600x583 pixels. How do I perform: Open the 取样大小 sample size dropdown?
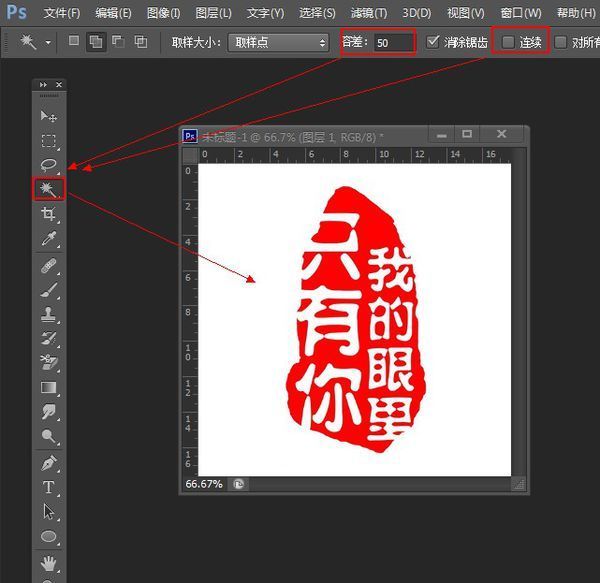pos(278,42)
